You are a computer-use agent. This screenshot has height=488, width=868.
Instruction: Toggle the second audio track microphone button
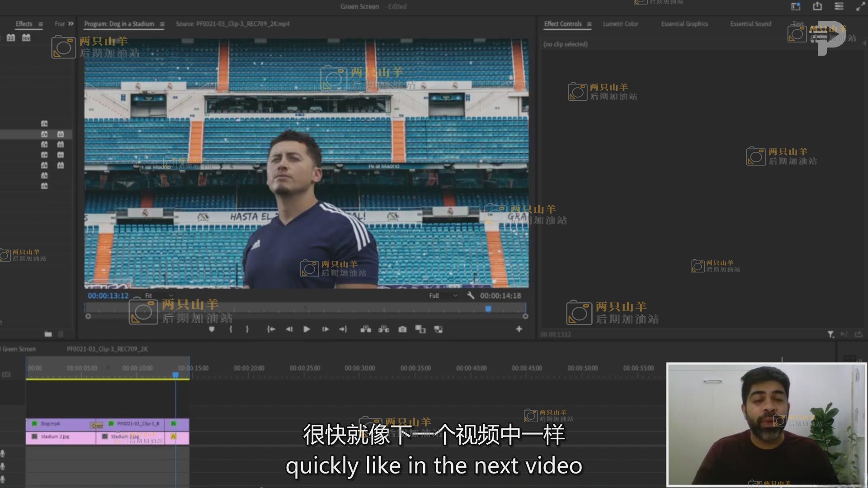[x=3, y=466]
